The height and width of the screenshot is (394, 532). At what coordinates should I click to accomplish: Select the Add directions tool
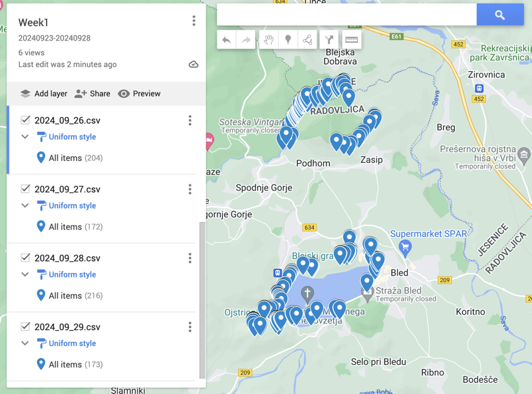(329, 40)
